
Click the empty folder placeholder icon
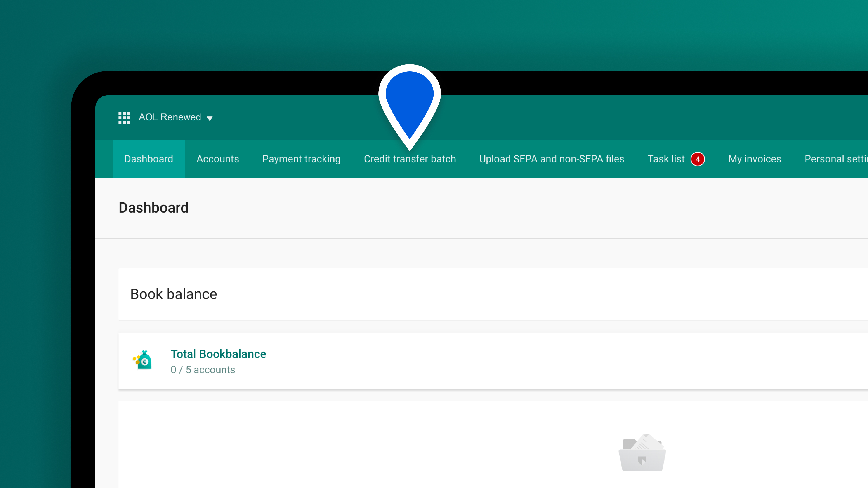click(642, 453)
